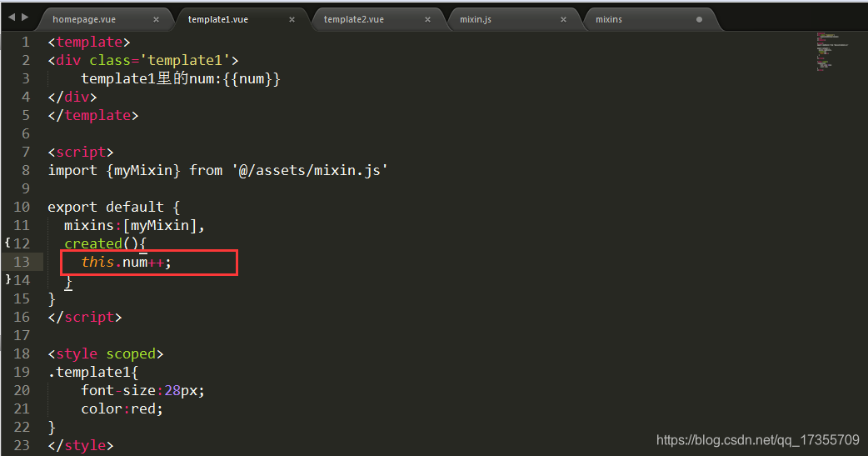Click the '{{num}}' interpolation text
Image resolution: width=868 pixels, height=456 pixels.
pos(252,78)
